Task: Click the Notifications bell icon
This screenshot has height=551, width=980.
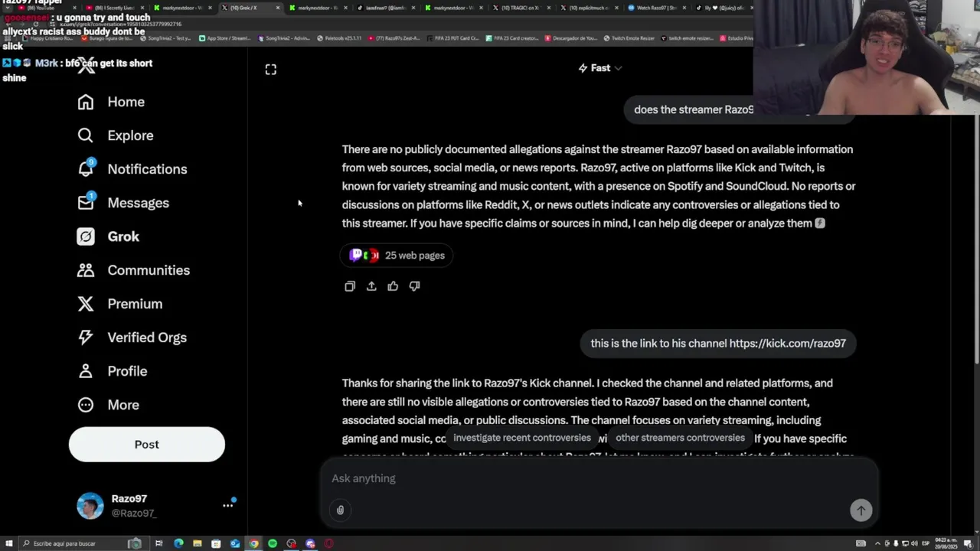Action: tap(86, 169)
